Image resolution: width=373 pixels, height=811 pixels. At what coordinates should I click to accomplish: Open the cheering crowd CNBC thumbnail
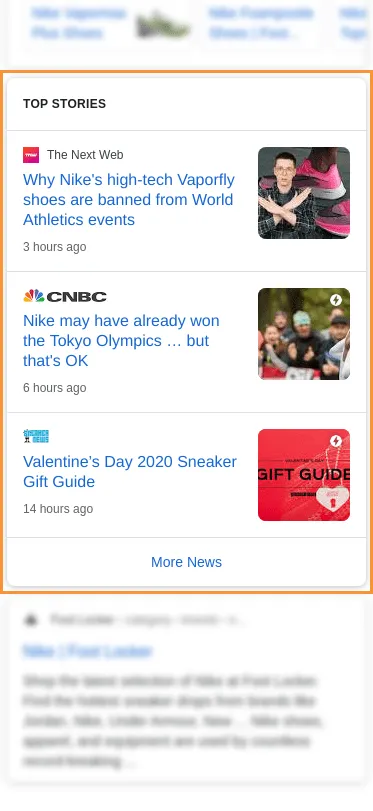click(304, 334)
